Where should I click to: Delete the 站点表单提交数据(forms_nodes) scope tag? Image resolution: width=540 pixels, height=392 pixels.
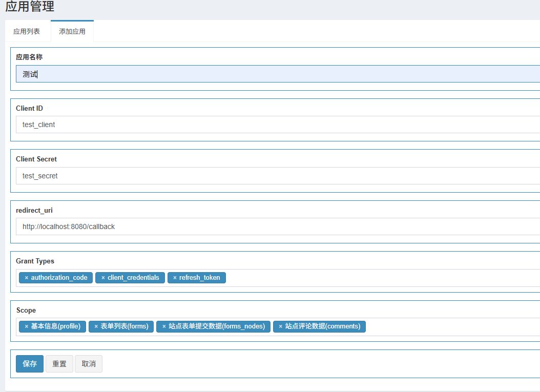pyautogui.click(x=164, y=326)
